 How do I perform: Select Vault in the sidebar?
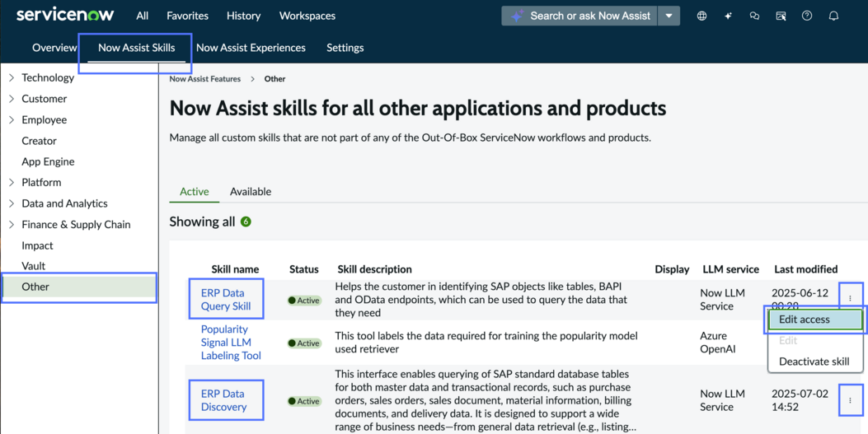click(34, 266)
